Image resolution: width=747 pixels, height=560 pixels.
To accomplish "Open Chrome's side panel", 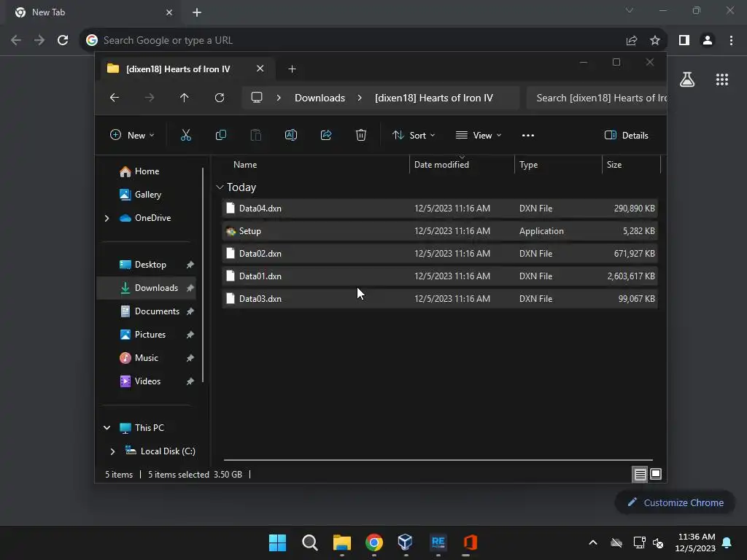I will click(x=684, y=41).
